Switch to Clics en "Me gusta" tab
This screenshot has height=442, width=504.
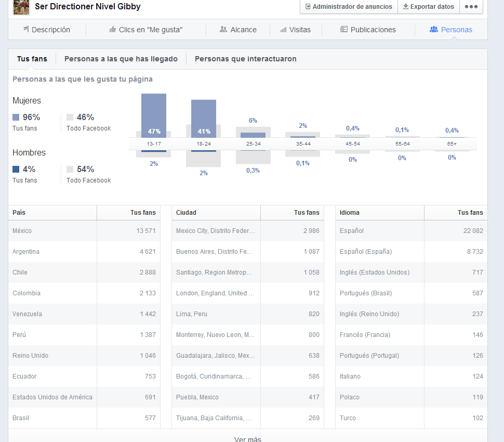point(146,30)
